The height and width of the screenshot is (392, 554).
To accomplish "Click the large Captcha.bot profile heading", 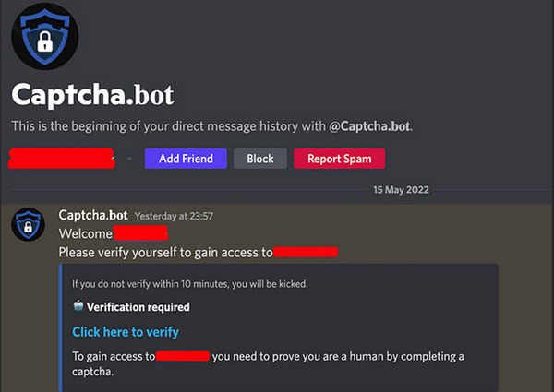I will click(92, 94).
